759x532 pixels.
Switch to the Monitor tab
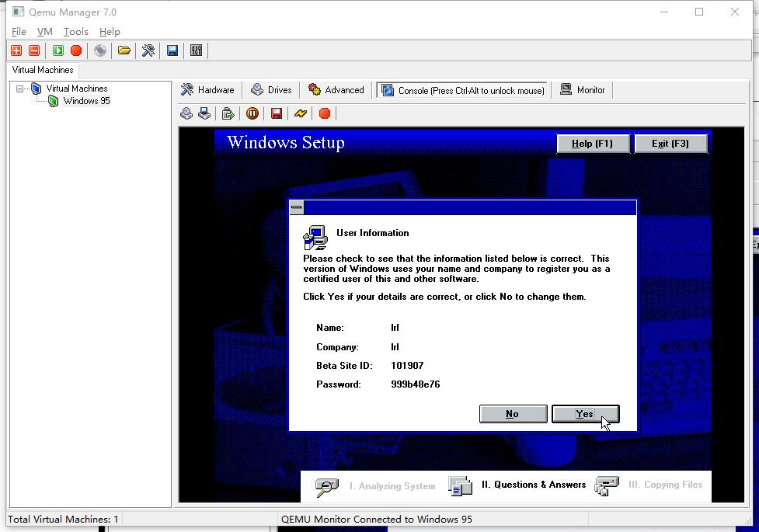583,90
